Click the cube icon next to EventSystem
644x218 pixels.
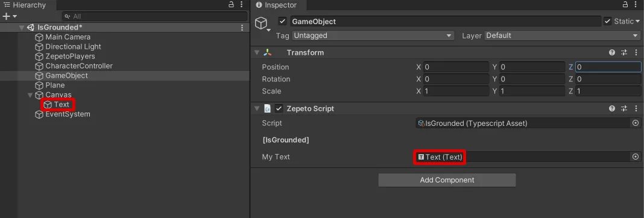(x=39, y=114)
